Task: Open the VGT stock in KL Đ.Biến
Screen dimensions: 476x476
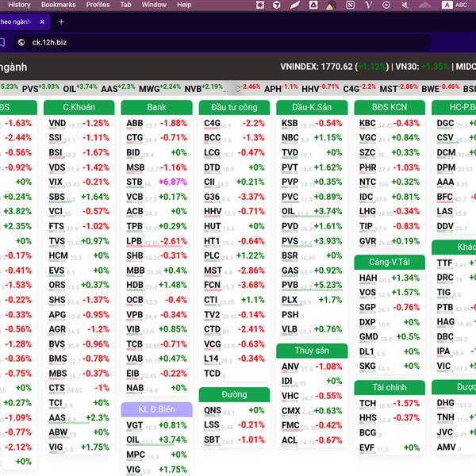Action: (156, 425)
